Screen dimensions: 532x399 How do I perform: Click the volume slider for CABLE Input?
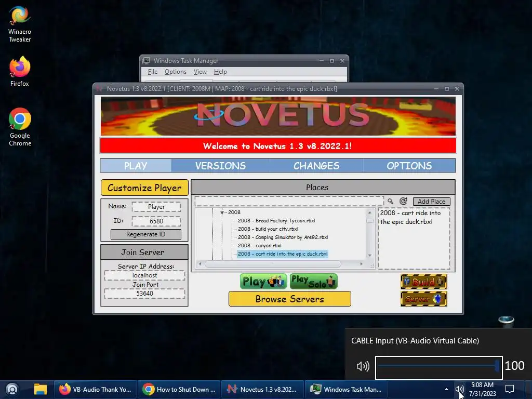click(438, 367)
